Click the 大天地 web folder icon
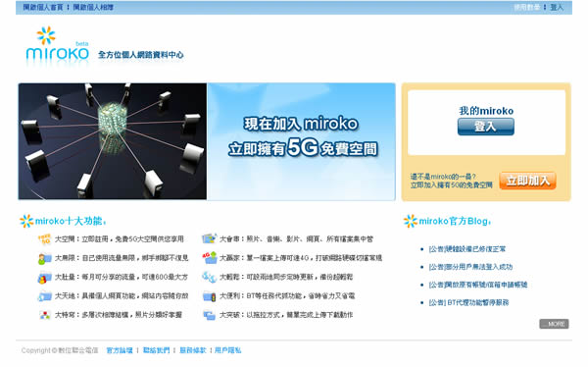The height and width of the screenshot is (367, 588). [x=45, y=296]
